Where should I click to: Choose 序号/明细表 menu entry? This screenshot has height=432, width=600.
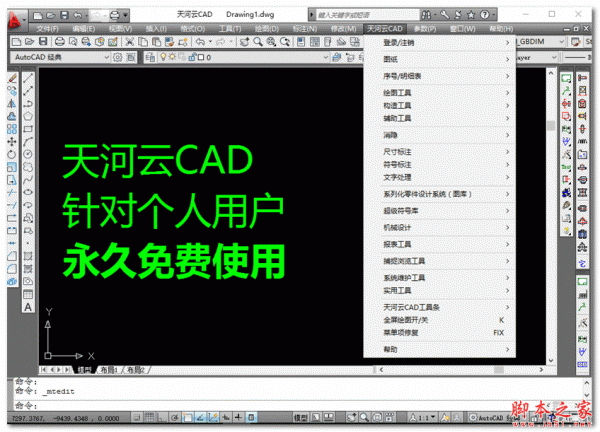tap(439, 76)
